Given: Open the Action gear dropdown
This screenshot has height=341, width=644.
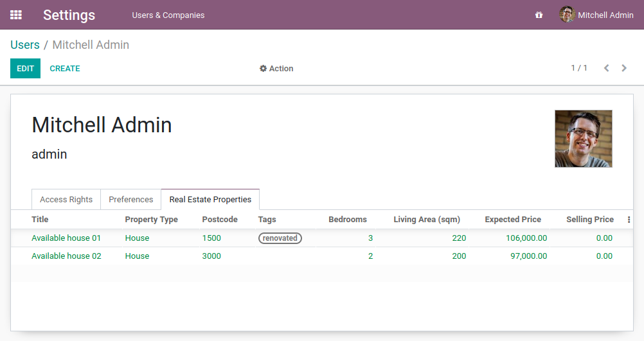Looking at the screenshot, I should pos(276,69).
